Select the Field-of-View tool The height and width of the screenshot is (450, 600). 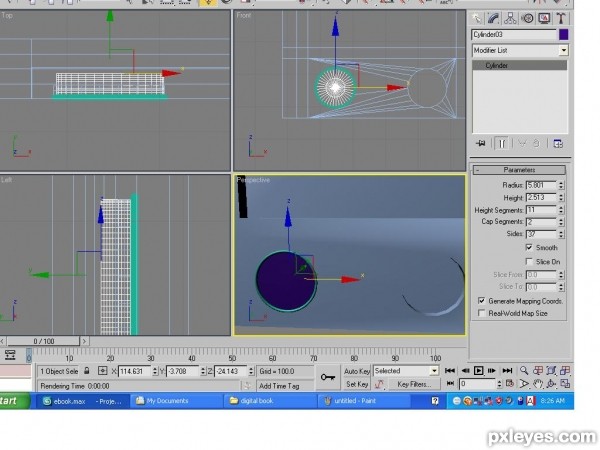tap(524, 383)
